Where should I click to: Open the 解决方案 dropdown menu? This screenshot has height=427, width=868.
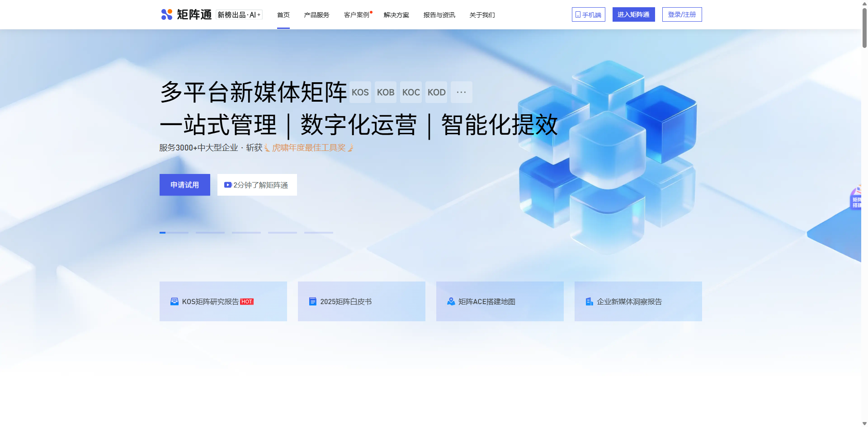point(396,14)
